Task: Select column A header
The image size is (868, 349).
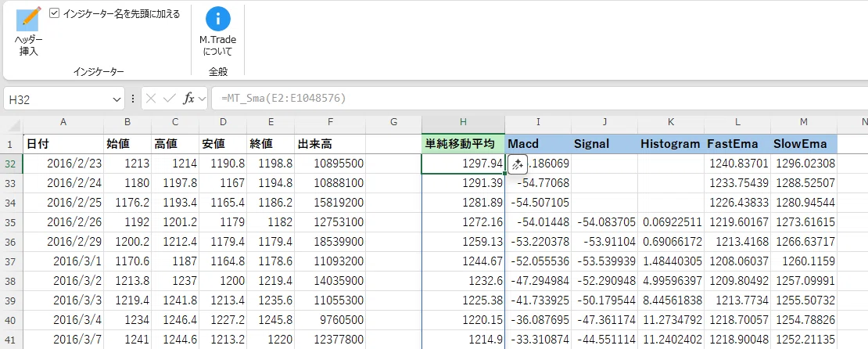Action: 63,122
